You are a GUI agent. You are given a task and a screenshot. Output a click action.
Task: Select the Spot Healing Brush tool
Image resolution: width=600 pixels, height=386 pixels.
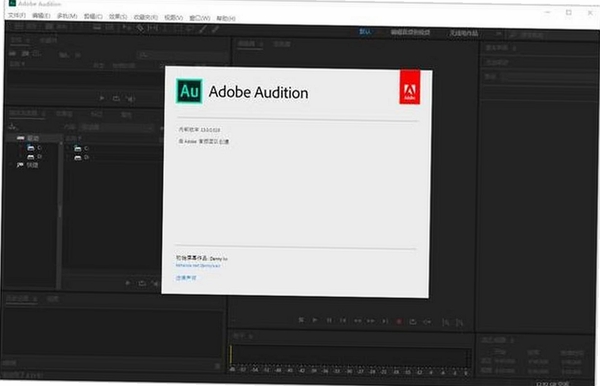pos(215,29)
